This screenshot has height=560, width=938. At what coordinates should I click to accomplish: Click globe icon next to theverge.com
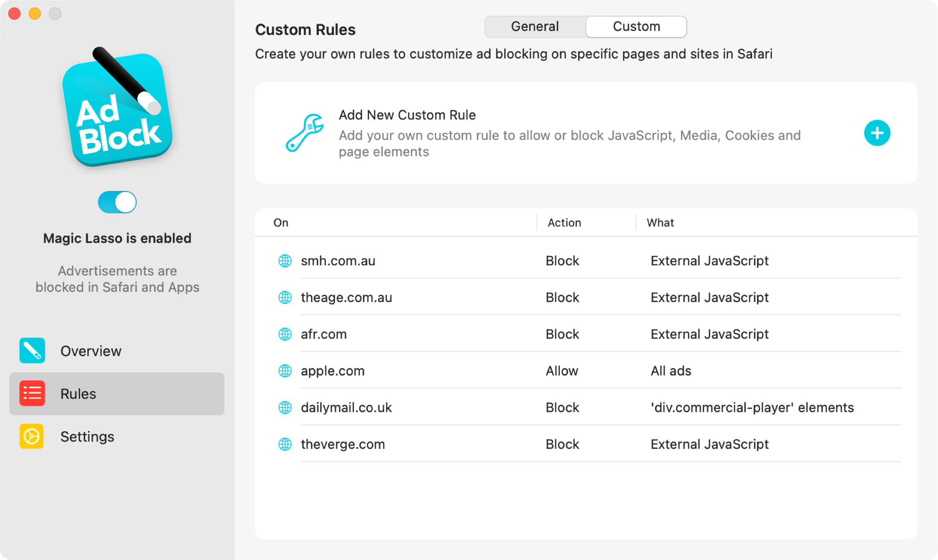[285, 444]
